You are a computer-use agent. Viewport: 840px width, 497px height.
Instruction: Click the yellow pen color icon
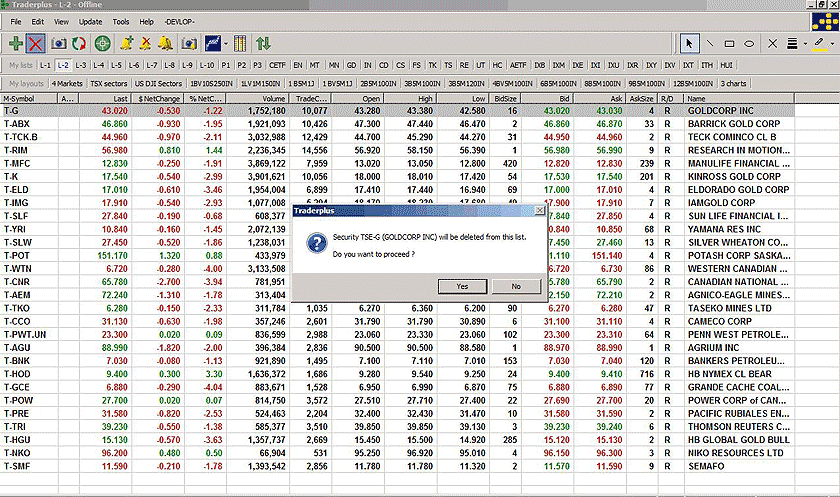(819, 44)
